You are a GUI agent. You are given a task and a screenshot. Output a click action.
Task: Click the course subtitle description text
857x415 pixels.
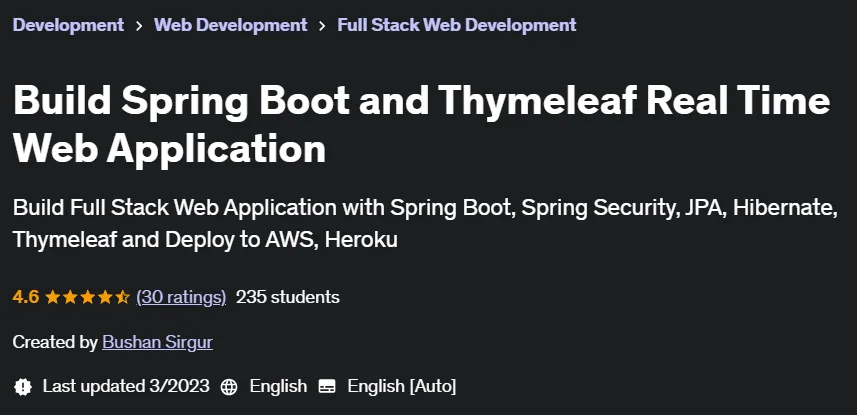click(x=425, y=224)
